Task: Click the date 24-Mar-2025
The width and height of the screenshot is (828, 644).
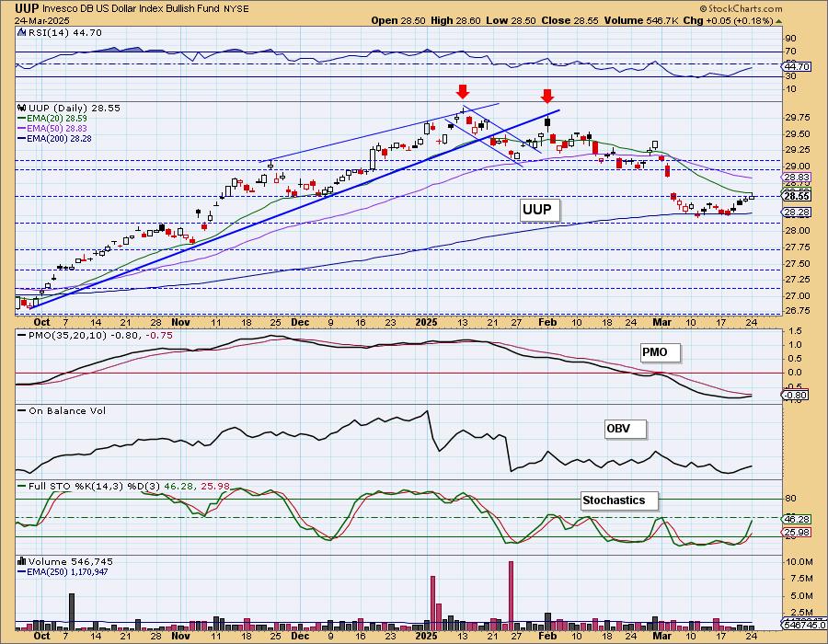Action: [x=40, y=21]
